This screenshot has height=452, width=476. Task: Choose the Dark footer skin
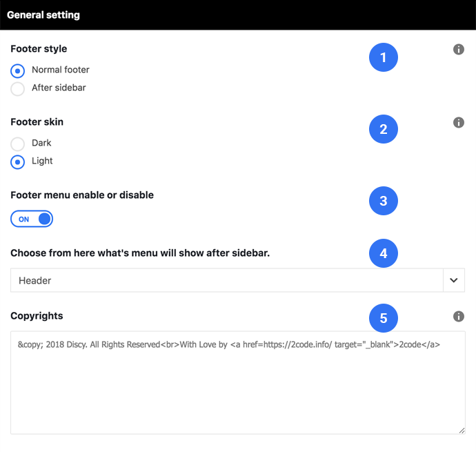pos(18,144)
